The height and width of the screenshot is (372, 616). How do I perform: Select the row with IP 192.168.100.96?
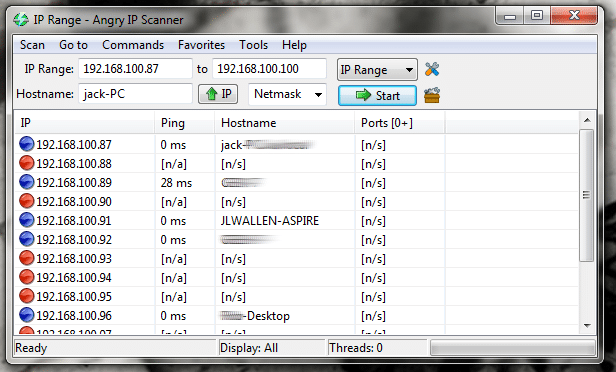click(296, 315)
